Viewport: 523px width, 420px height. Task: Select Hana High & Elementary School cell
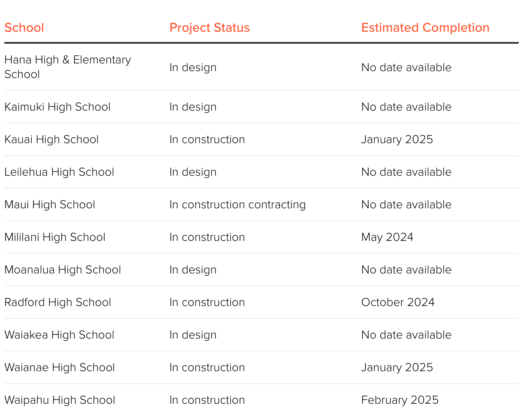coord(67,67)
